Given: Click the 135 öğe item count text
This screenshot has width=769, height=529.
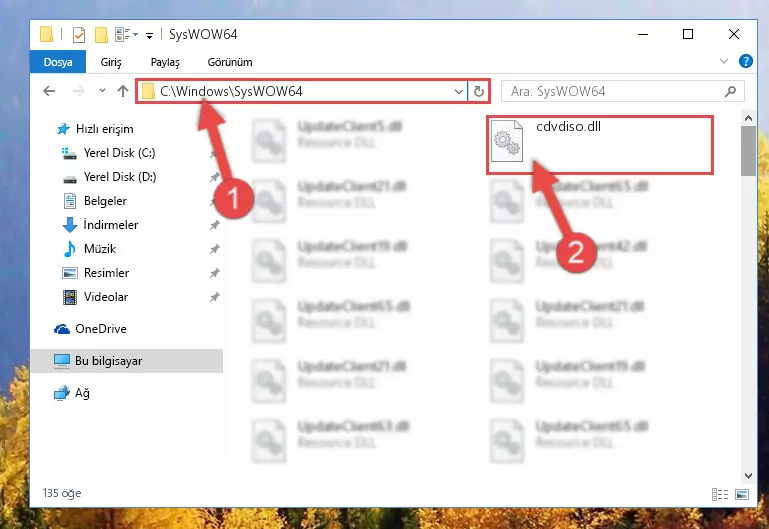Looking at the screenshot, I should (62, 493).
